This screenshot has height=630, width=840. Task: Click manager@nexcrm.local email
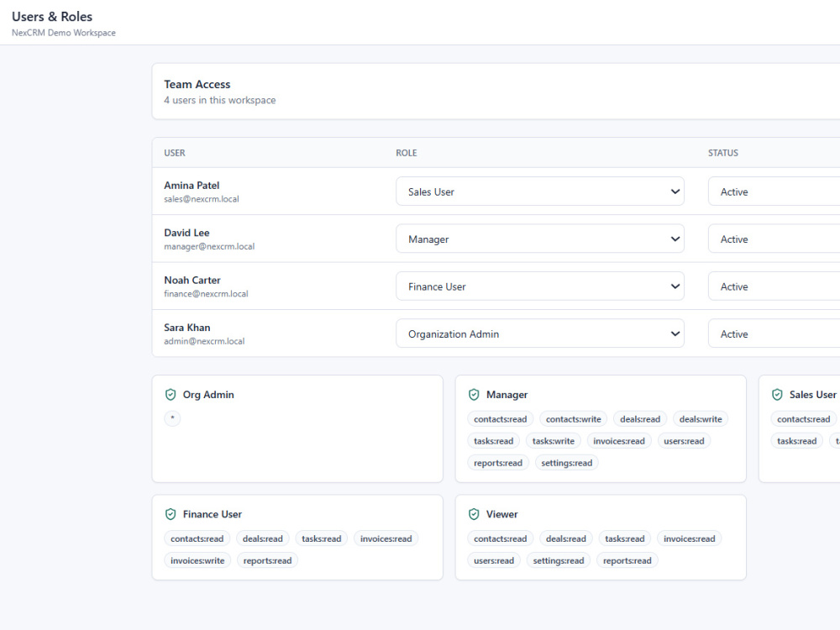pos(209,246)
